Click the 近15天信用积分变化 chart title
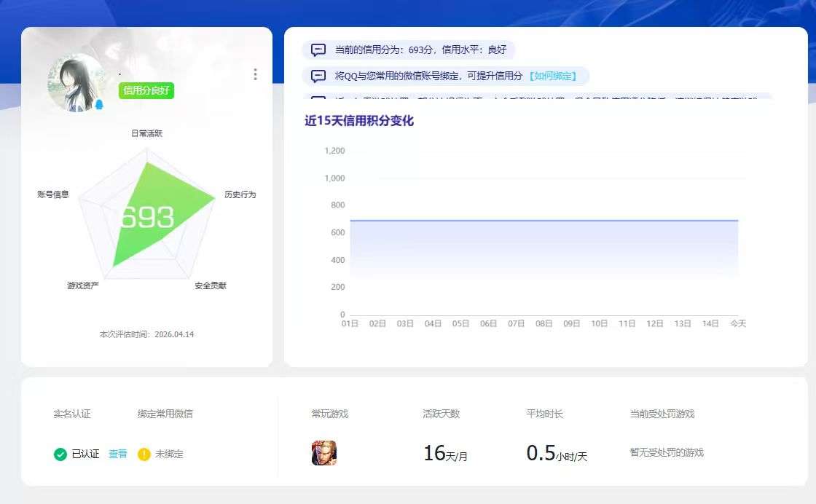This screenshot has width=816, height=504. click(359, 121)
